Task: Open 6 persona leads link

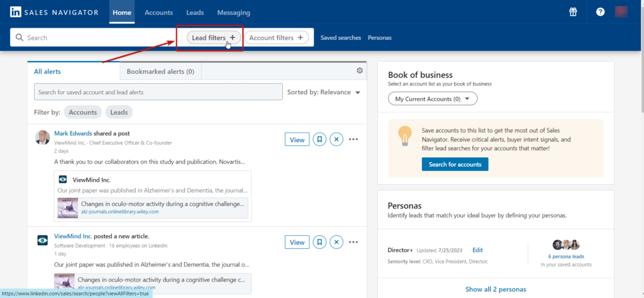Action: click(566, 257)
